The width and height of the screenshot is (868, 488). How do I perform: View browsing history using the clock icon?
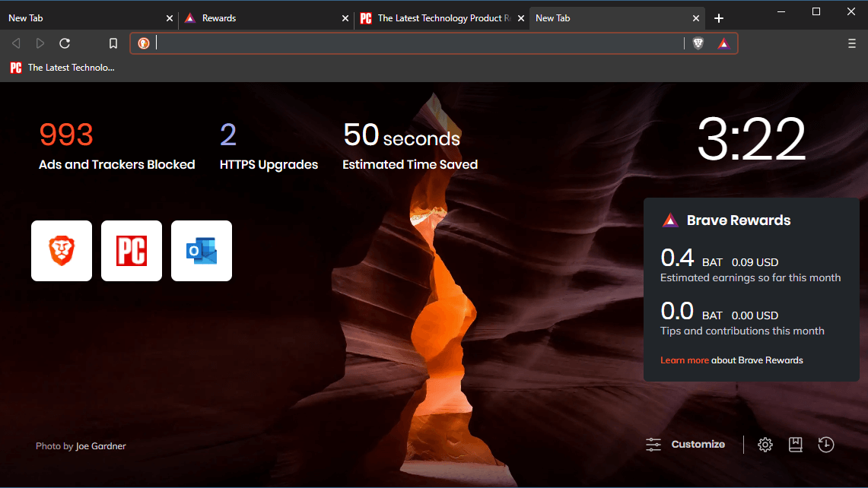[825, 444]
